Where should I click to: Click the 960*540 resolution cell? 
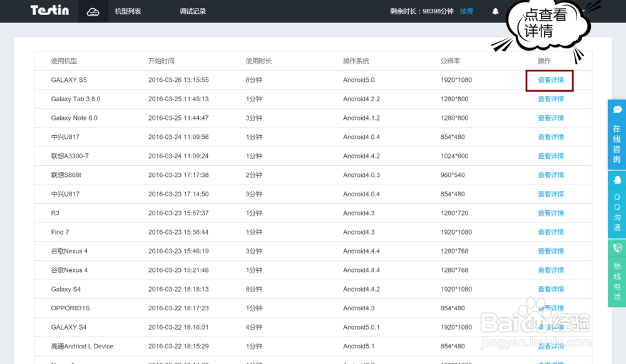[453, 175]
